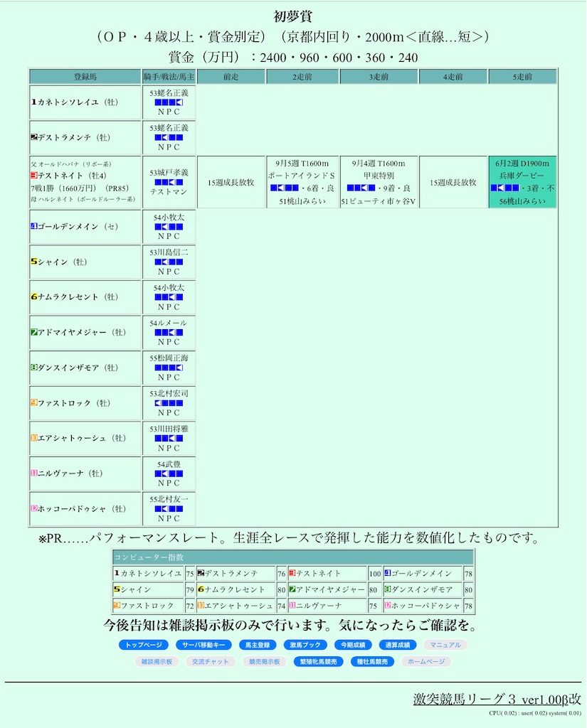Click index value 100 beside テストネイト
This screenshot has height=728, width=587.
coord(375,574)
